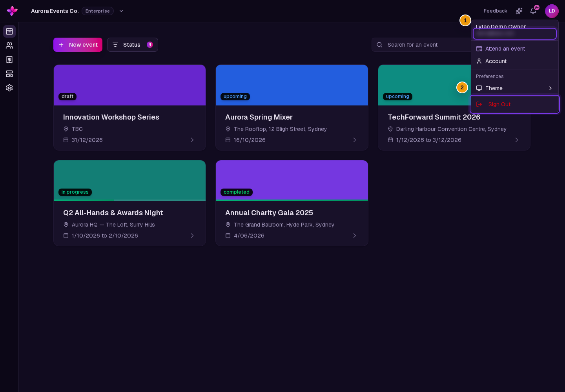The width and height of the screenshot is (565, 392).
Task: Expand the Theme submenu arrow
Action: (550, 88)
